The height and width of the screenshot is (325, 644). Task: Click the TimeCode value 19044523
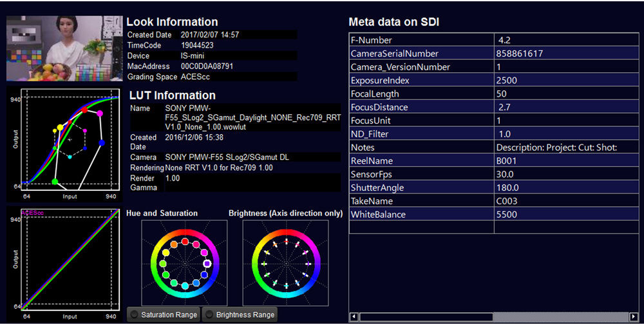point(197,45)
